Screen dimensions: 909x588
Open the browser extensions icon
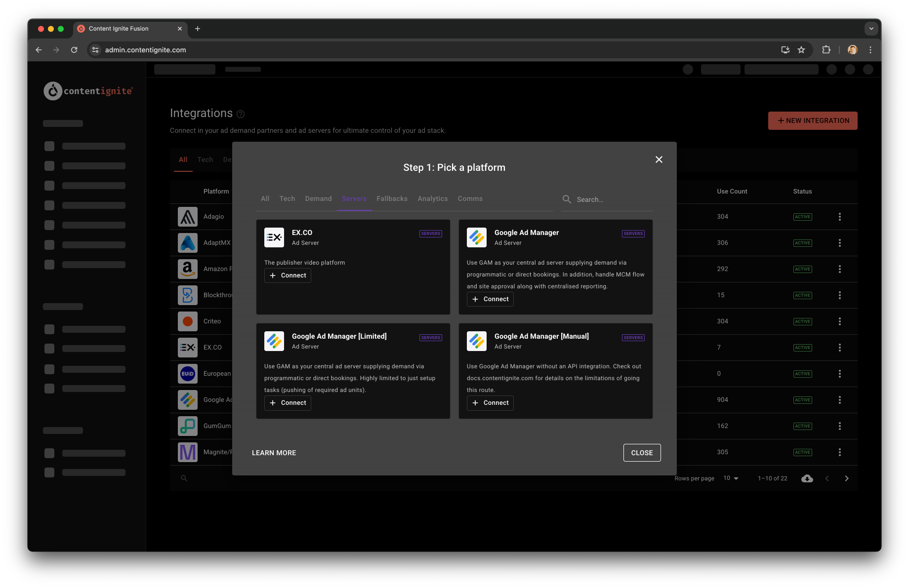coord(826,50)
